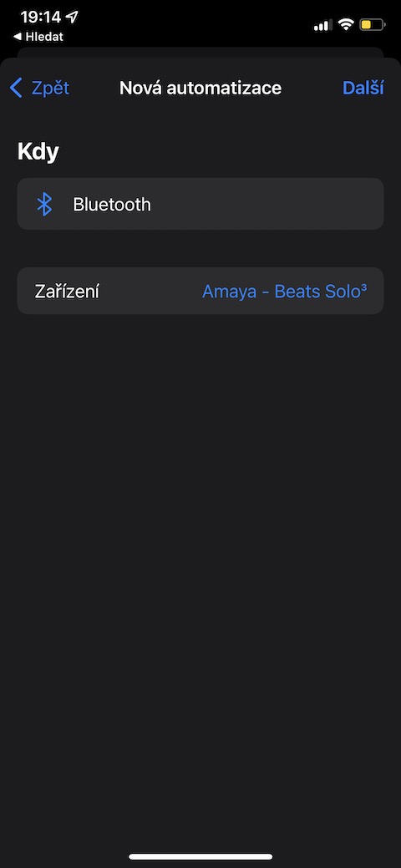Tap the Bluetooth trigger label text
The width and height of the screenshot is (401, 868).
(112, 205)
